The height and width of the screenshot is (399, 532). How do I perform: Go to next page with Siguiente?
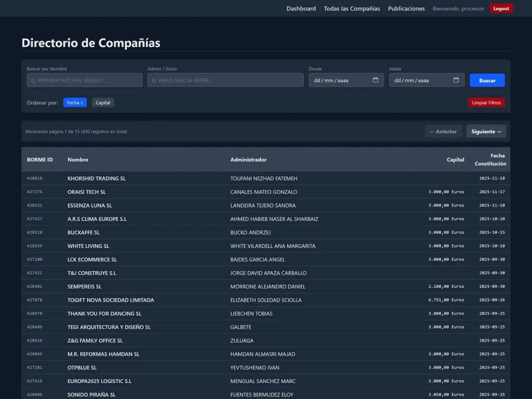click(486, 131)
